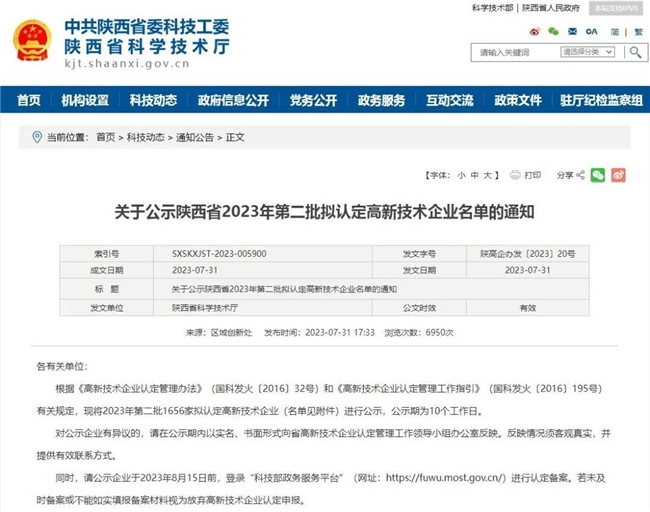
Task: Click the 陕西省人民政府 top link
Action: (551, 8)
